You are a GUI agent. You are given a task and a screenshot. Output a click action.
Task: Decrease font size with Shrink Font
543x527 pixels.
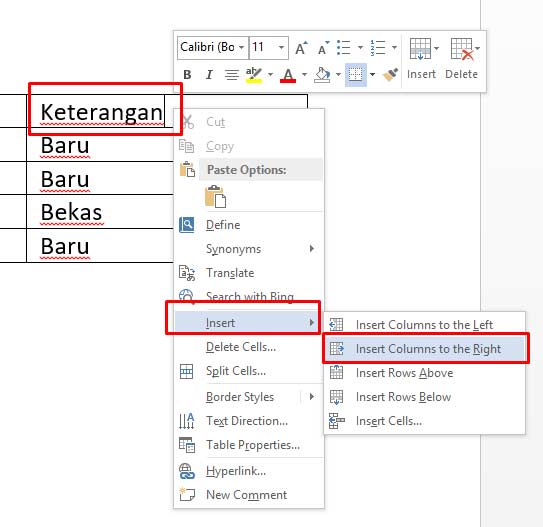coord(323,48)
